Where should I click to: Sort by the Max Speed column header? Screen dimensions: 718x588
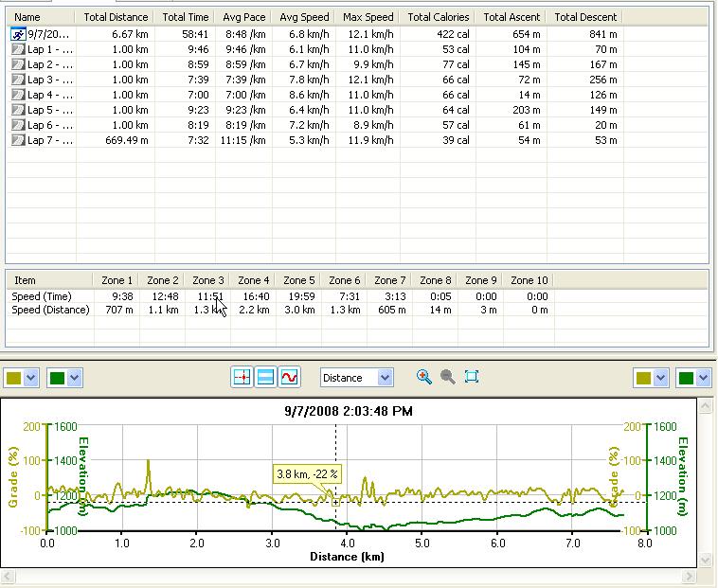click(368, 17)
